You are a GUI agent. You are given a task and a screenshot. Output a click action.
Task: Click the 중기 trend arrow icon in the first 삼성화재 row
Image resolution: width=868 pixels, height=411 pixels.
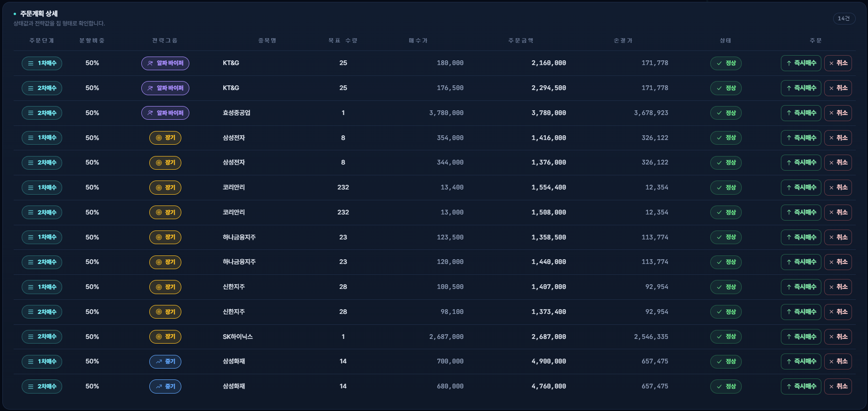159,362
